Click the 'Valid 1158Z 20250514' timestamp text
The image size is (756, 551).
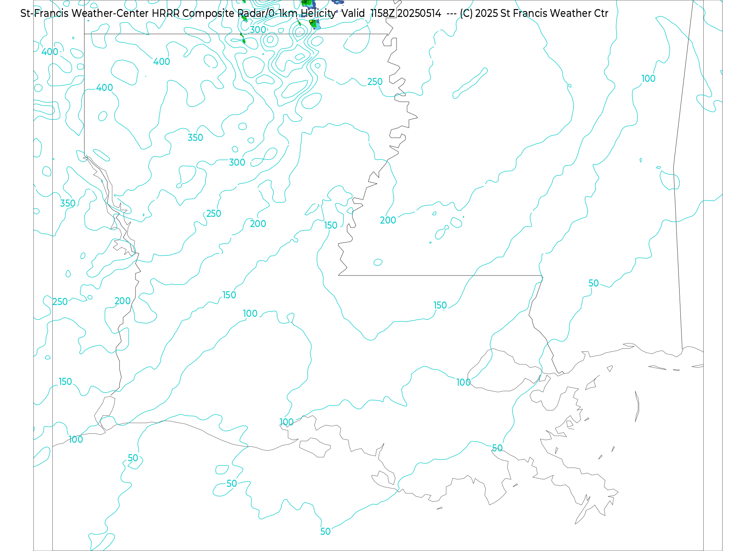[391, 13]
